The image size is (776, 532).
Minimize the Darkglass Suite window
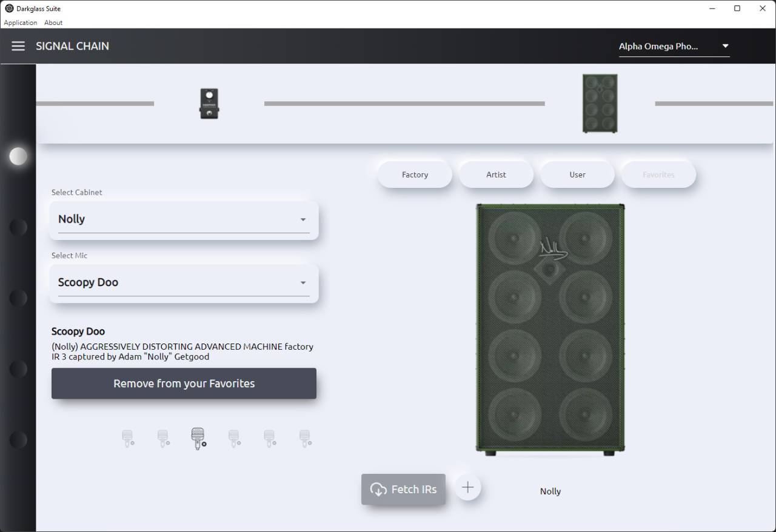(711, 8)
